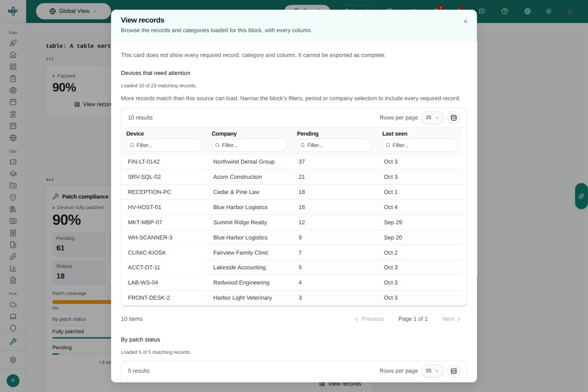Image resolution: width=588 pixels, height=392 pixels.
Task: Click the bar chart icon in sidebar
Action: coord(13,268)
